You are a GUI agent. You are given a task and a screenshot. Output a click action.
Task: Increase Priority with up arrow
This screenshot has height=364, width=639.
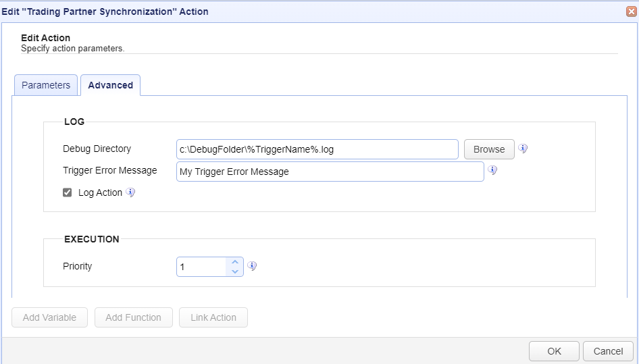coord(235,262)
